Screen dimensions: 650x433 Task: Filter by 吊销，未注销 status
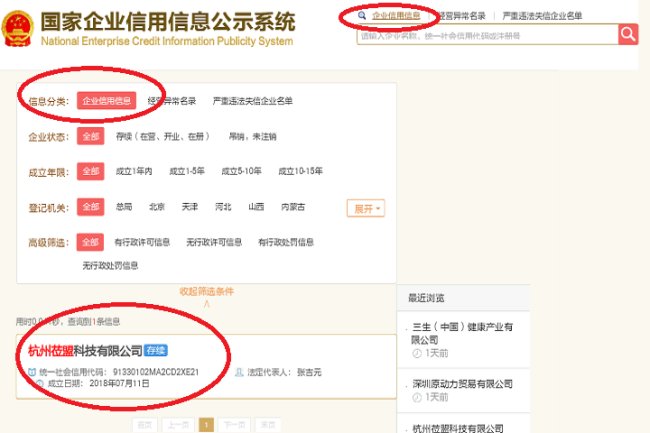[x=252, y=136]
